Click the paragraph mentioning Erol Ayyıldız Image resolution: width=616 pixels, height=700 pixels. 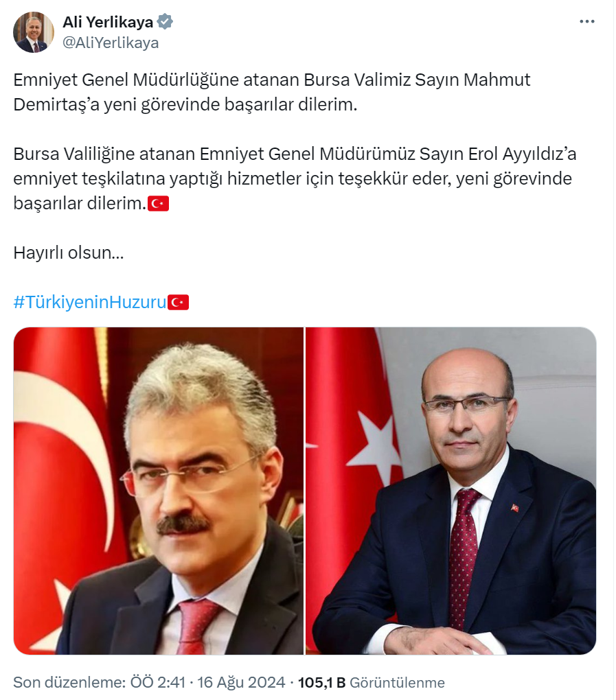tap(295, 178)
